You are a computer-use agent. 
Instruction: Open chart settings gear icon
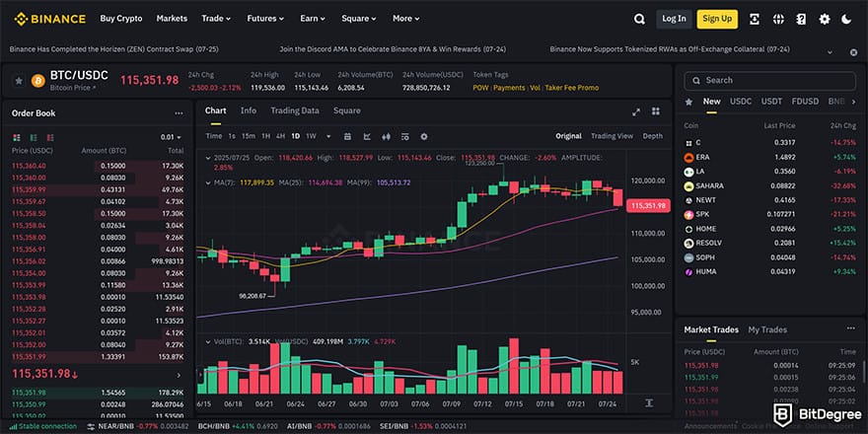pos(424,136)
